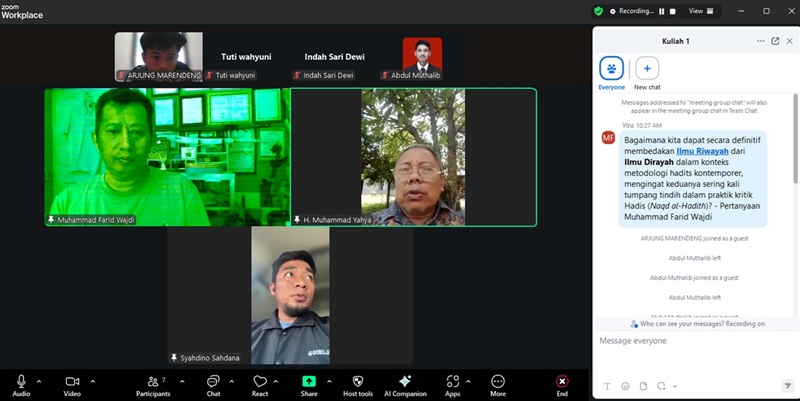Toggle the Video camera button
Image resolution: width=800 pixels, height=401 pixels.
72,386
